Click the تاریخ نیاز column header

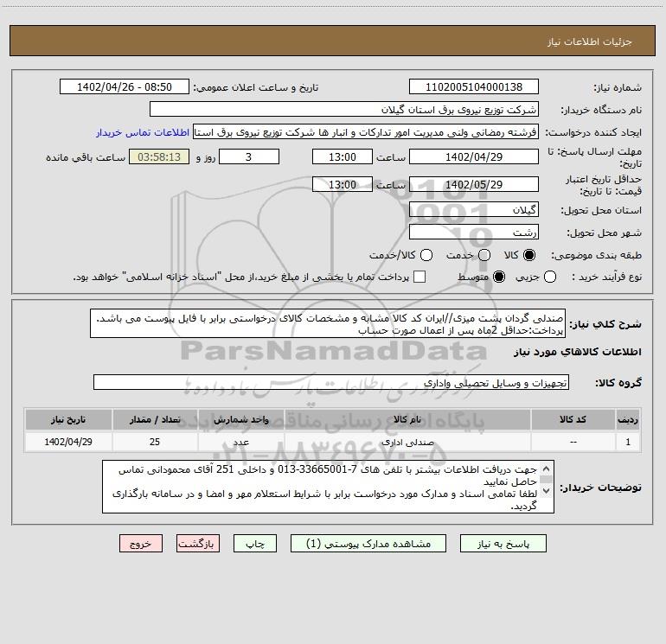coord(68,419)
